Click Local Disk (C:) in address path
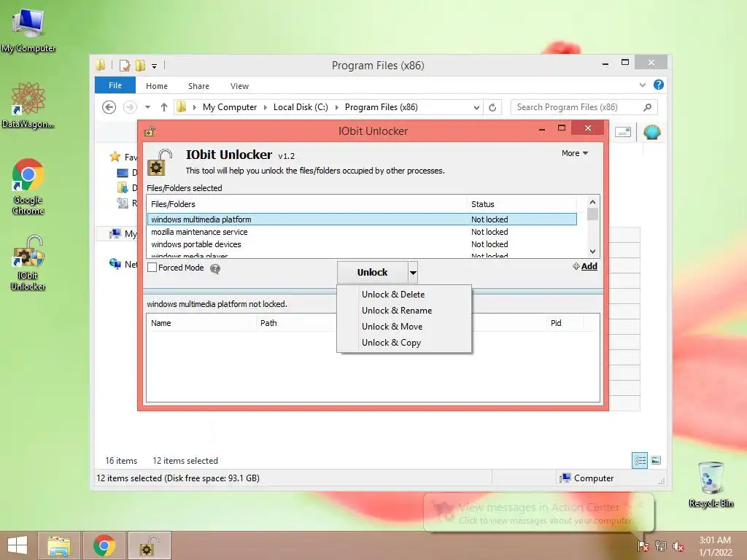Viewport: 747px width, 560px height. point(301,107)
